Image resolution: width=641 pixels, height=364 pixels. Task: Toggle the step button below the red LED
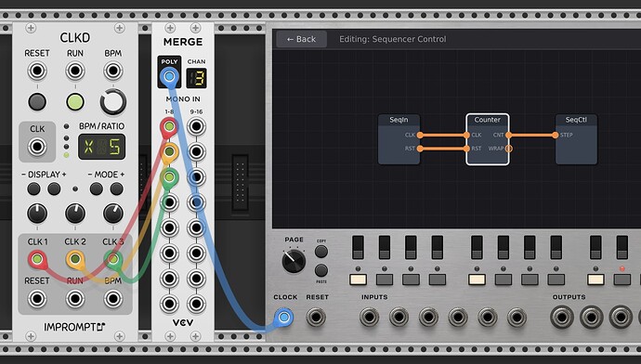coord(622,279)
